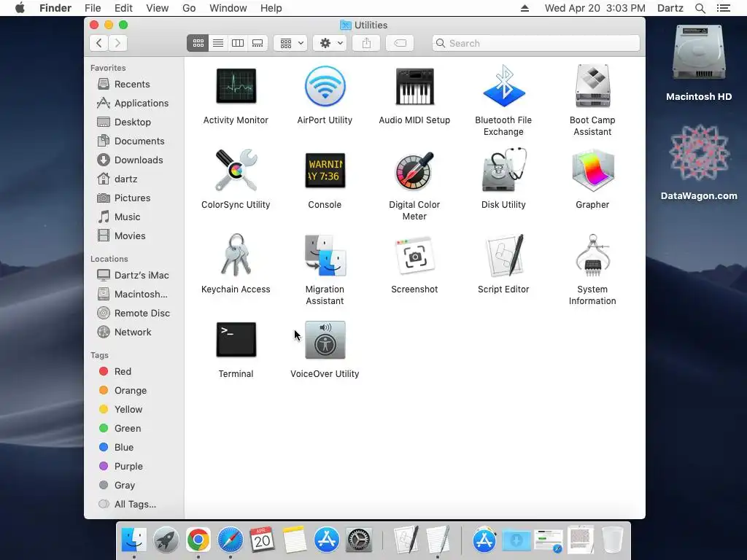Open System Information icon

click(592, 254)
